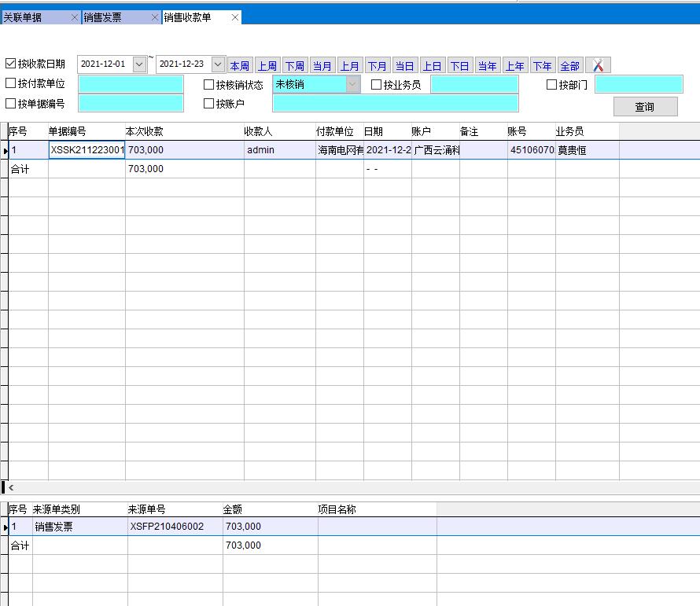
Task: Click the left scroll arrow of horizontal scrollbar
Action: pos(11,488)
